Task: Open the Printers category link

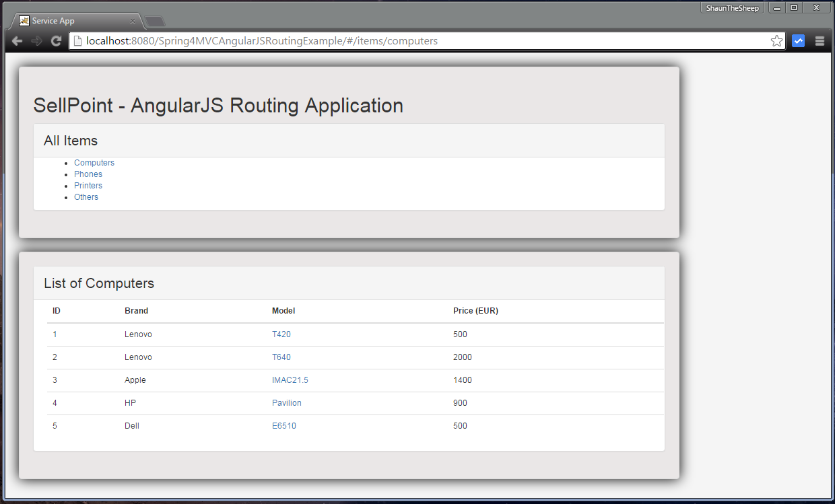Action: coord(88,185)
